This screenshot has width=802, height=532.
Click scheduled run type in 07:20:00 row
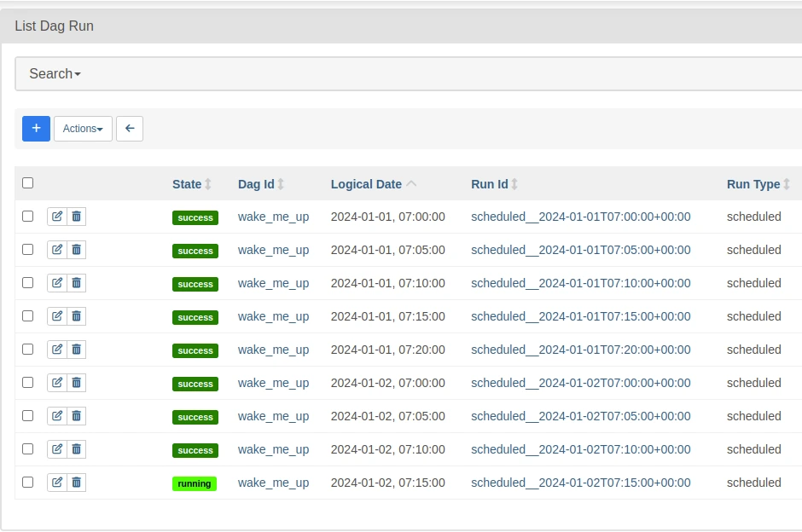754,350
